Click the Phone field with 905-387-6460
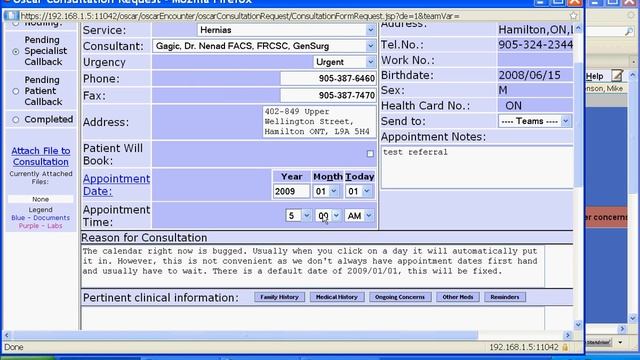Image resolution: width=640 pixels, height=360 pixels. click(328, 78)
